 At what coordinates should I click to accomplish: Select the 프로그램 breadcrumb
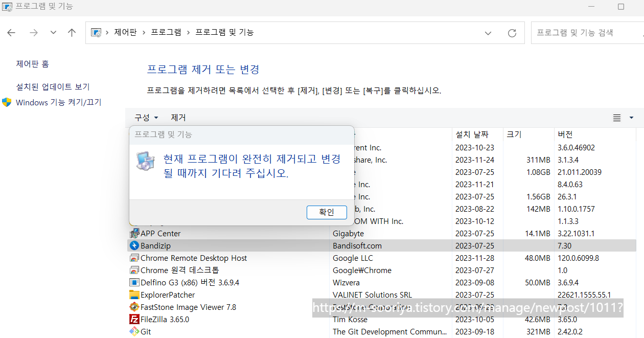(166, 32)
